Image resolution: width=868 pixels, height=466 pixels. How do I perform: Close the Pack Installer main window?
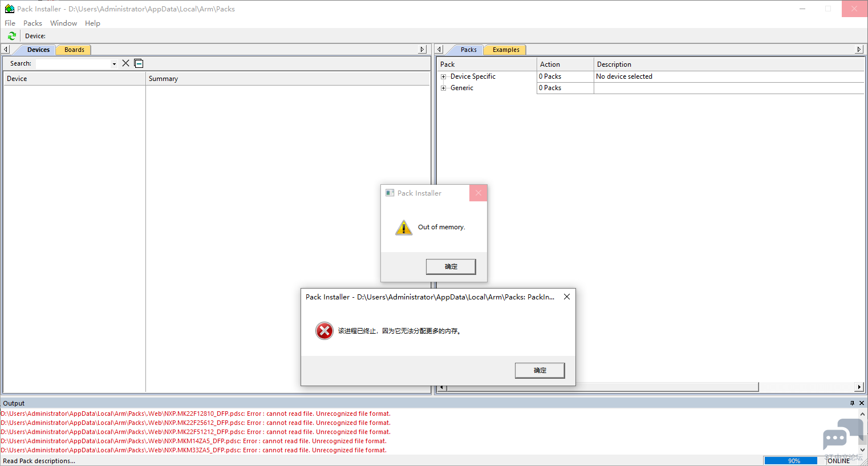tap(854, 9)
